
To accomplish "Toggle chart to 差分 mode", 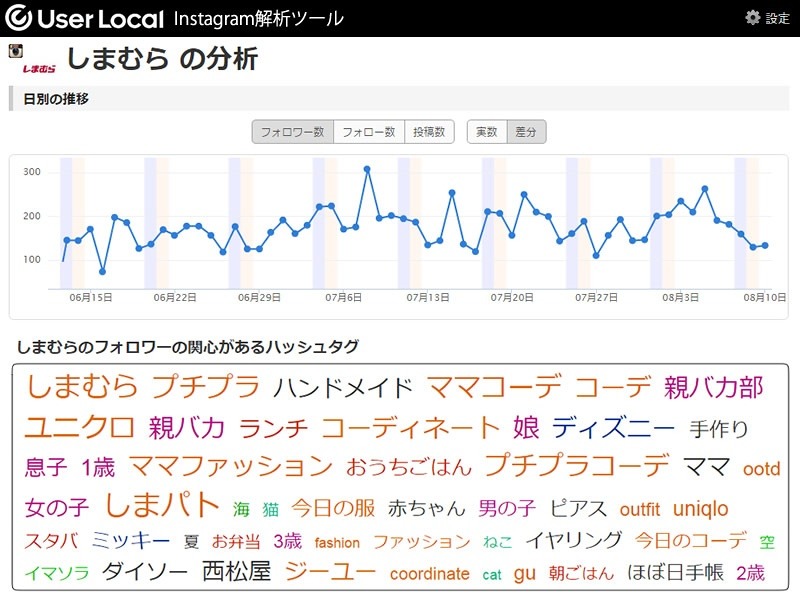I will point(526,132).
